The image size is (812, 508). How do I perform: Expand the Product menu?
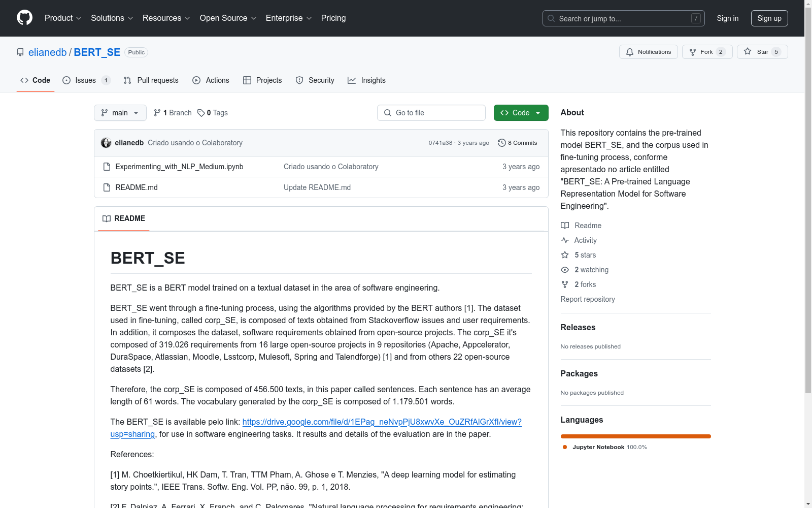tap(63, 18)
